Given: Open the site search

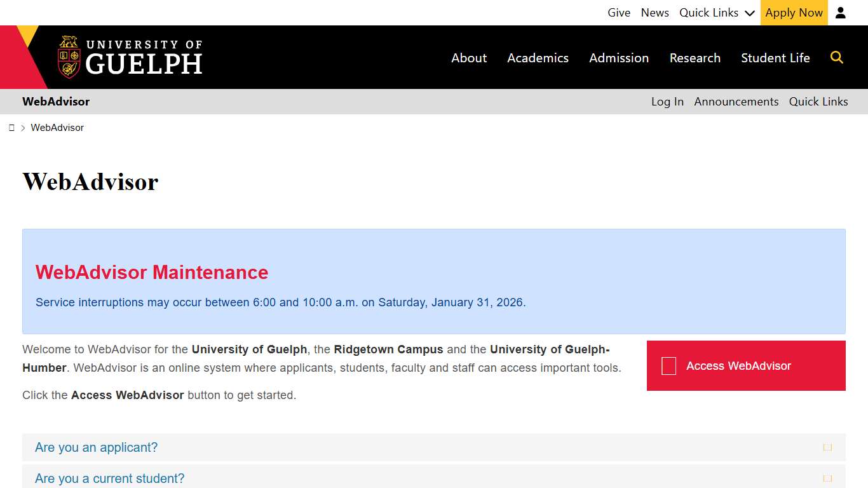Looking at the screenshot, I should tap(837, 57).
